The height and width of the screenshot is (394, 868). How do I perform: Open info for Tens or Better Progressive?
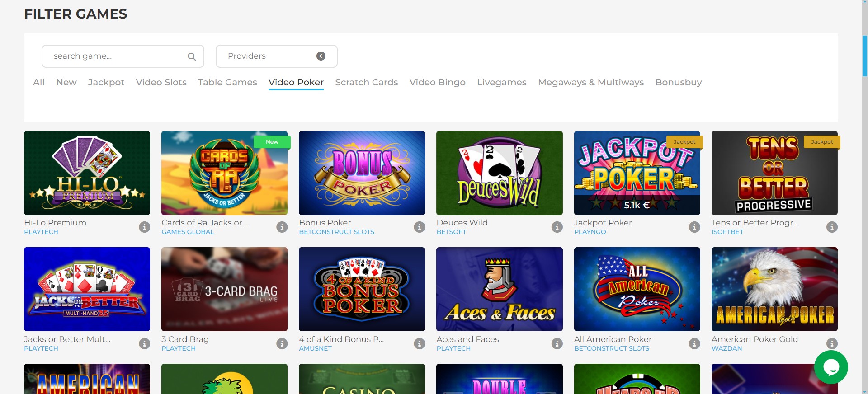pyautogui.click(x=832, y=227)
